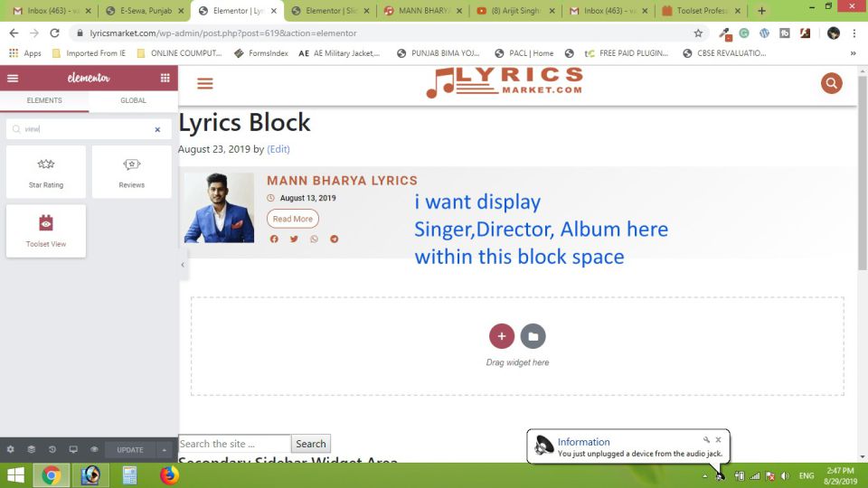Screen dimensions: 868x488
Task: Add the Star Rating widget
Action: pyautogui.click(x=46, y=172)
